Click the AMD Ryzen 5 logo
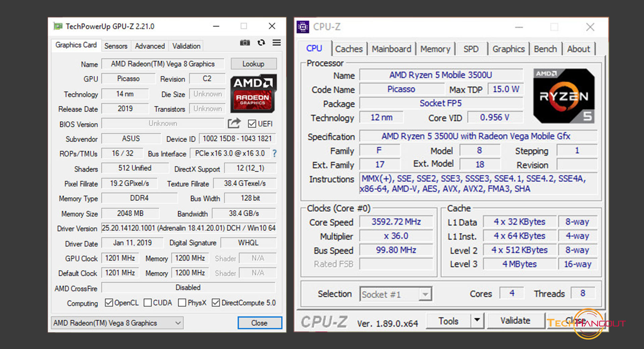The height and width of the screenshot is (349, 644). pos(564,96)
